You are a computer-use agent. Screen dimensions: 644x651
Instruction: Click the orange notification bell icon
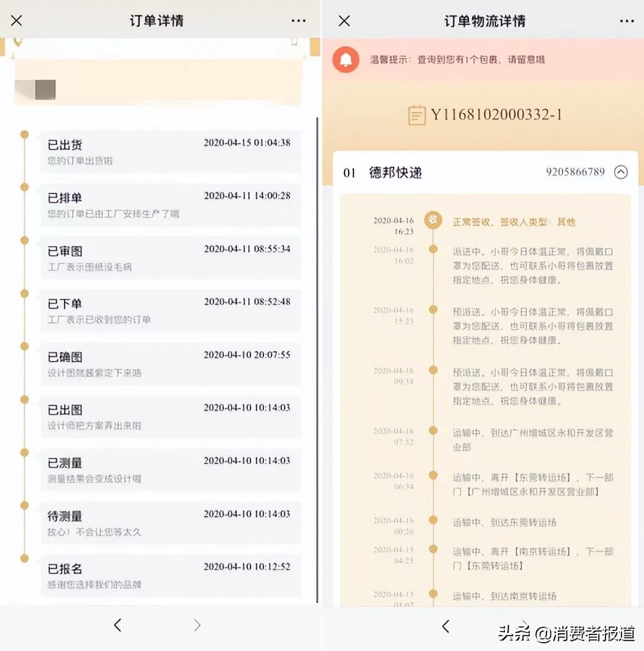(x=346, y=59)
